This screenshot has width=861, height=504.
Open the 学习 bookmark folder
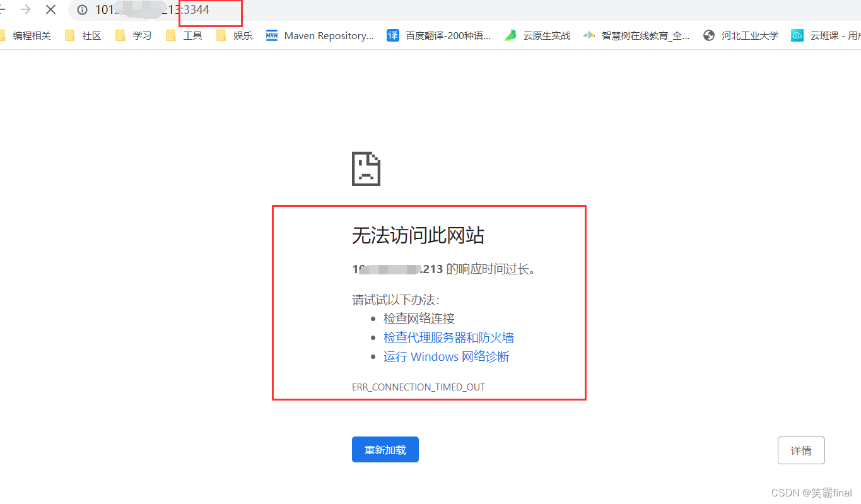tap(134, 35)
